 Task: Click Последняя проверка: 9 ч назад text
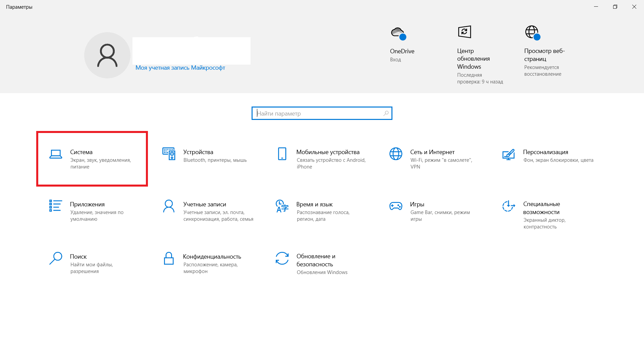pyautogui.click(x=480, y=78)
